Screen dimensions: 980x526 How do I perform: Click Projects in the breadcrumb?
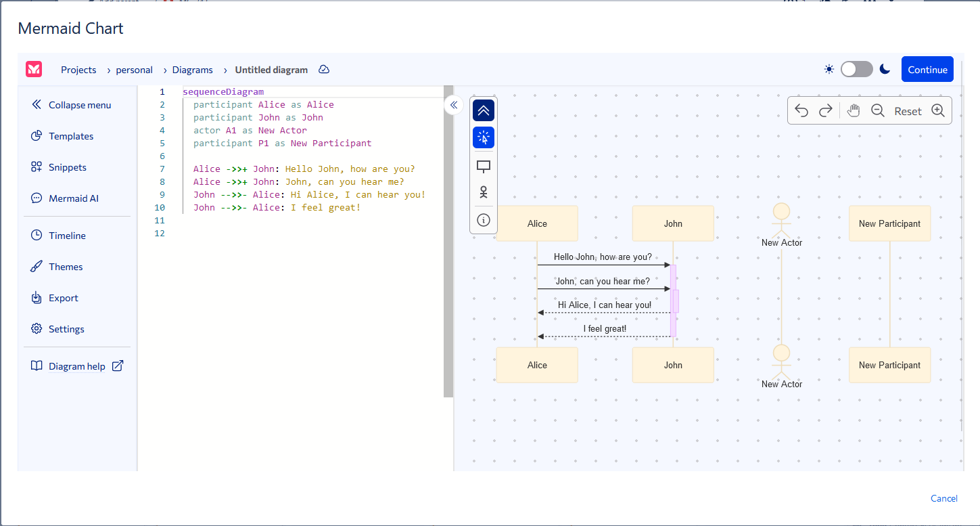pyautogui.click(x=78, y=70)
